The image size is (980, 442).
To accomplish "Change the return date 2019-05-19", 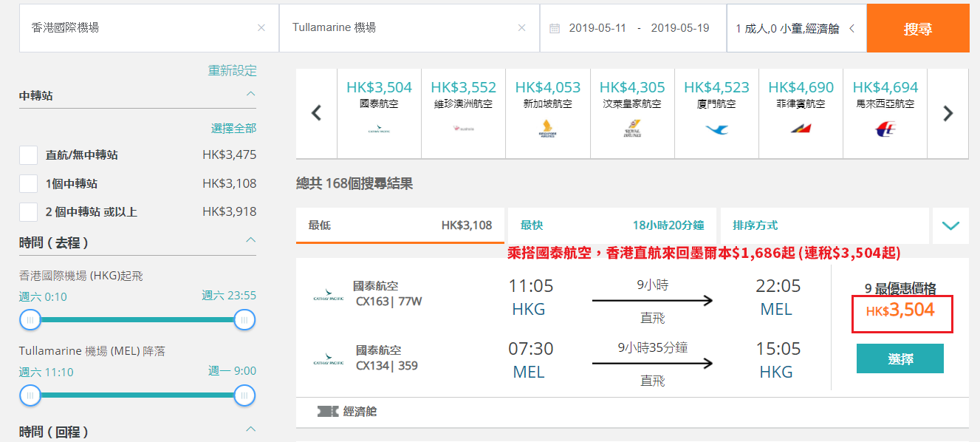I will [x=680, y=28].
